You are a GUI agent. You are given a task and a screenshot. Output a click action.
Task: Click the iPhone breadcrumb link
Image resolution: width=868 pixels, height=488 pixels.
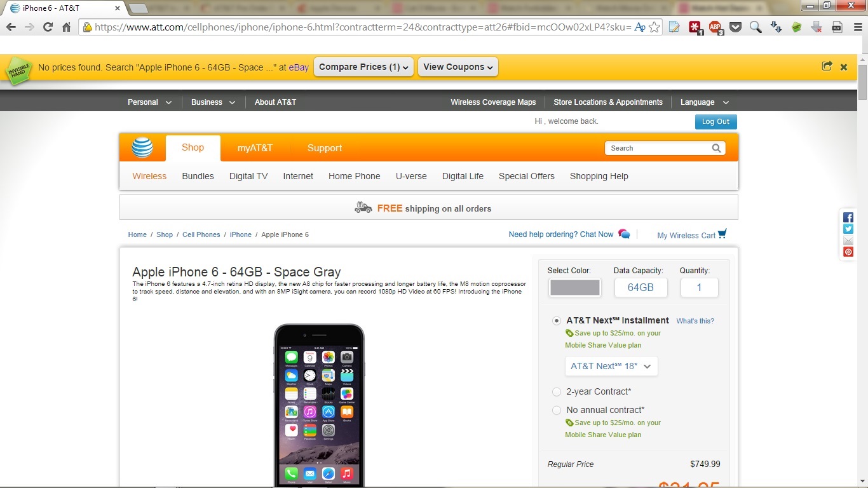click(x=241, y=234)
